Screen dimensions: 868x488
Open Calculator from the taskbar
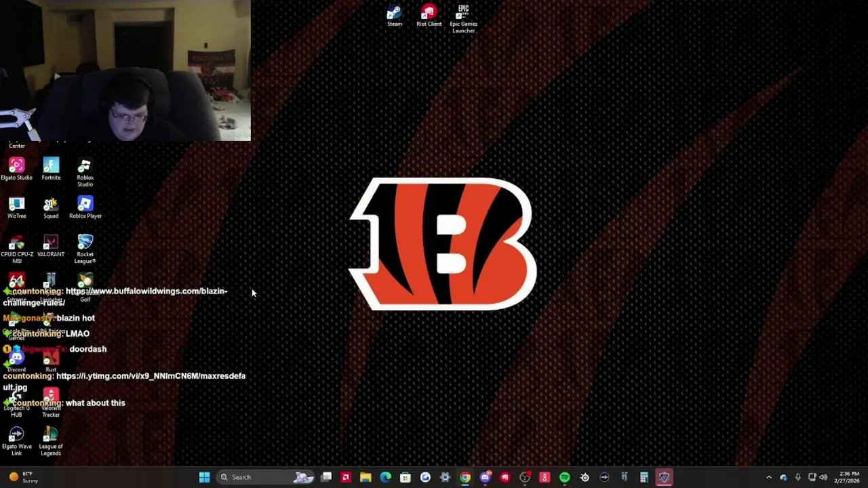tap(644, 477)
